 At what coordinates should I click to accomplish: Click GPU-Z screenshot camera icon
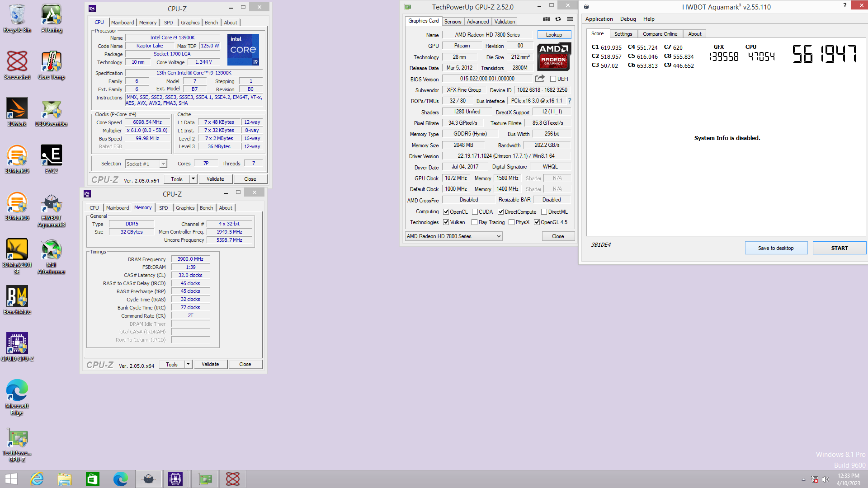pos(547,19)
